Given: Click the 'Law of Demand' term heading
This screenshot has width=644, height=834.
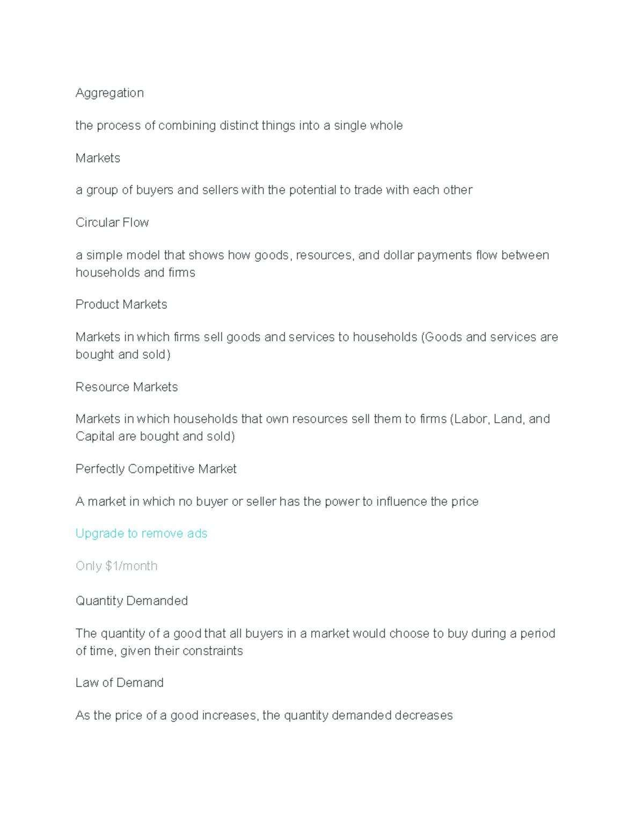Looking at the screenshot, I should pos(120,683).
